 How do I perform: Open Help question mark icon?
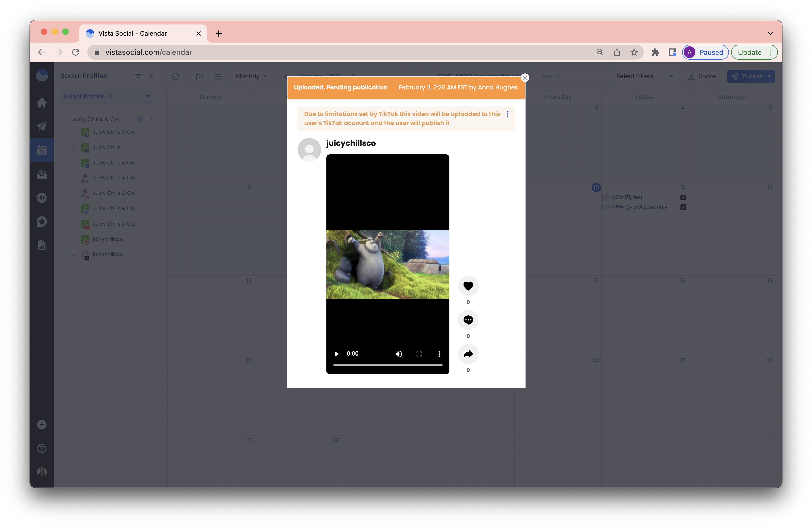click(x=42, y=448)
